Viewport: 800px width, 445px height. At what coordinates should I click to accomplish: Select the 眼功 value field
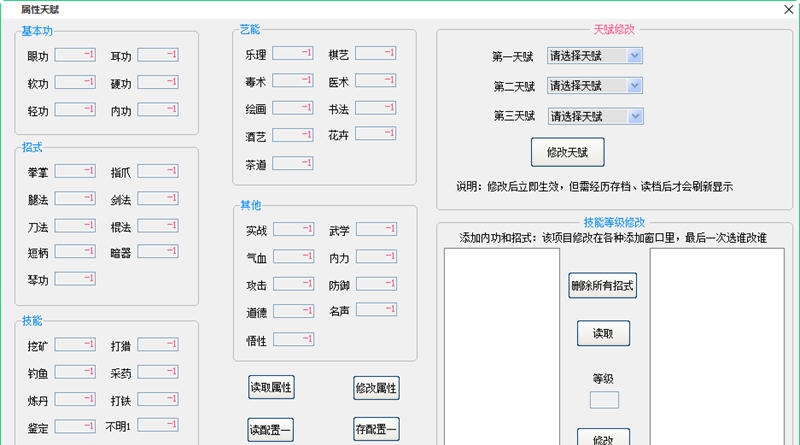click(x=75, y=55)
